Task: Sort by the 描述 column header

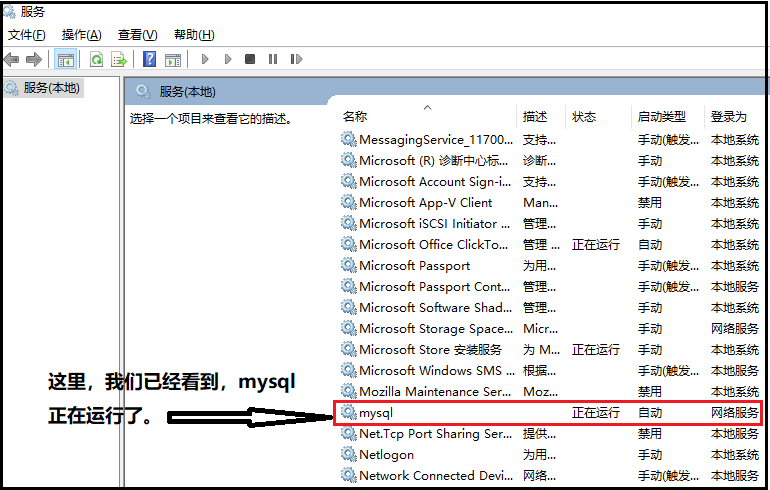Action: pos(535,117)
